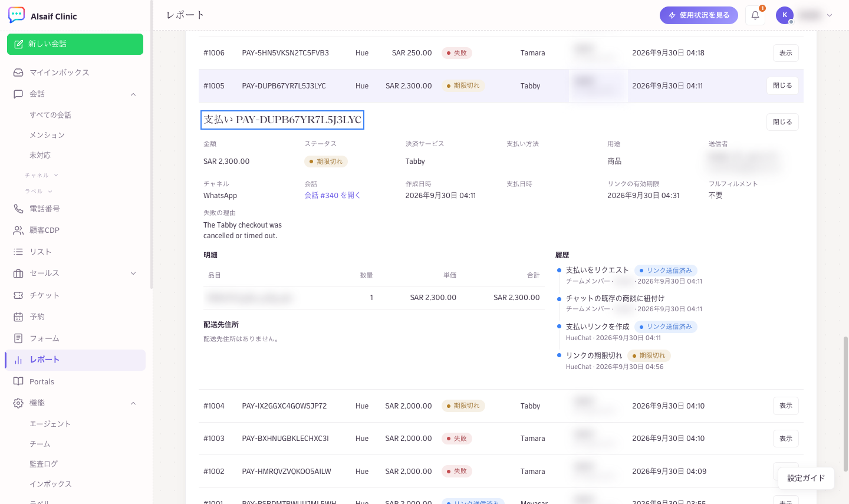Image resolution: width=849 pixels, height=504 pixels.
Task: Click the レポート bar chart icon
Action: point(18,360)
